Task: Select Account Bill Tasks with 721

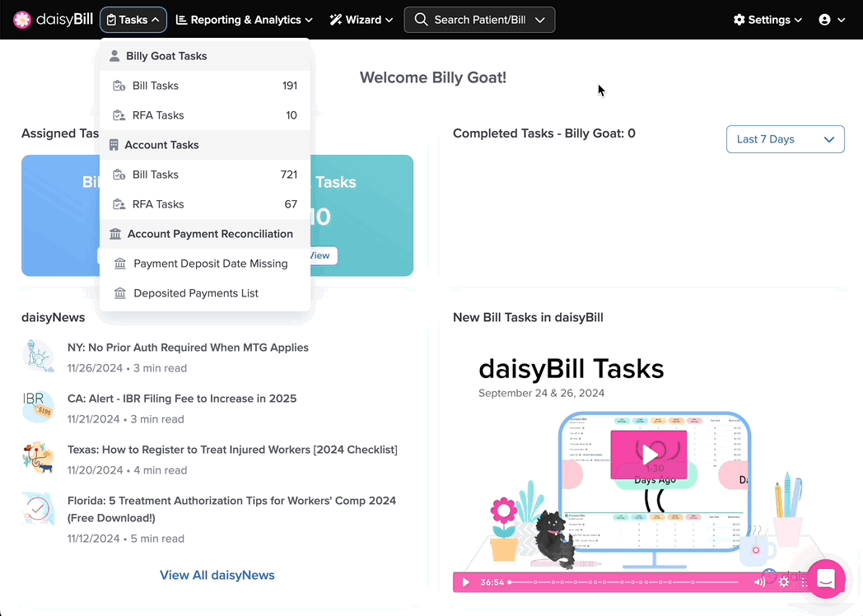Action: pyautogui.click(x=205, y=175)
